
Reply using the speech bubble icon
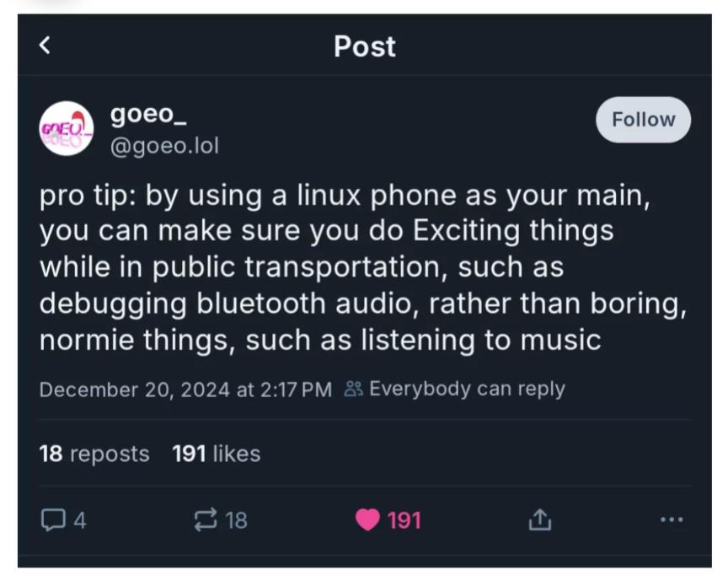coord(52,520)
